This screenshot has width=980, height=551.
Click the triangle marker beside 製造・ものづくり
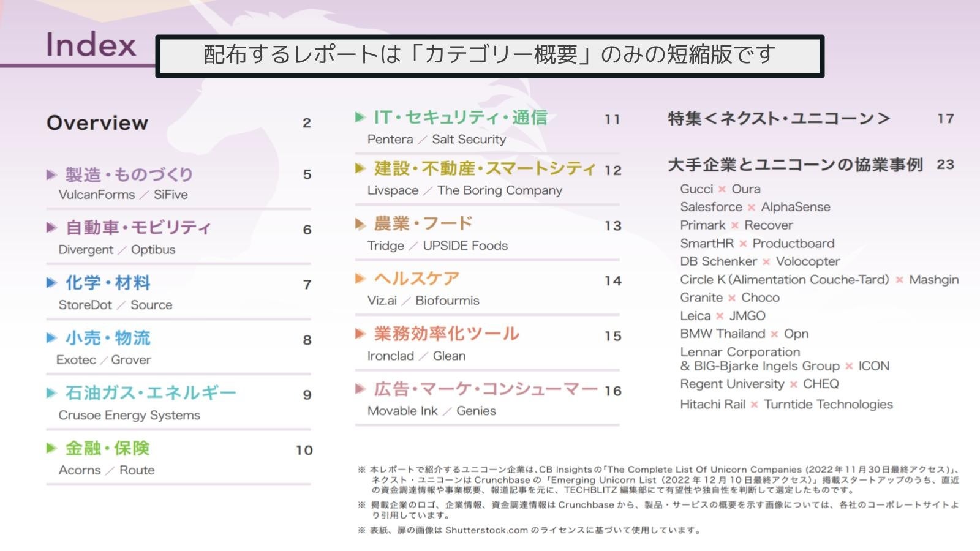point(52,175)
